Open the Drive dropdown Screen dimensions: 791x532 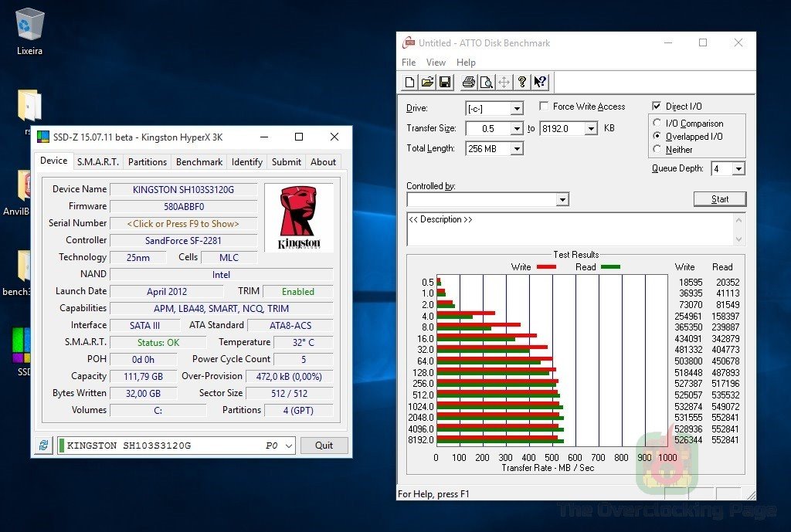pyautogui.click(x=517, y=109)
